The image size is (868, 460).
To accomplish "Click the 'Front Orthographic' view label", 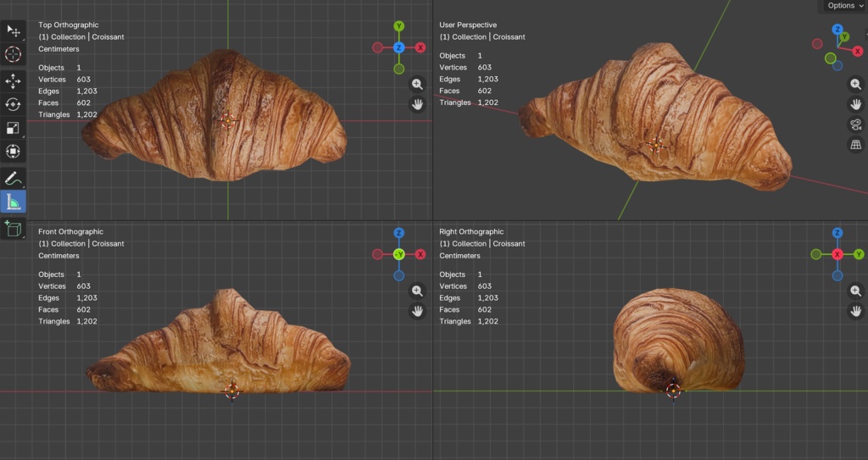I will coord(71,232).
